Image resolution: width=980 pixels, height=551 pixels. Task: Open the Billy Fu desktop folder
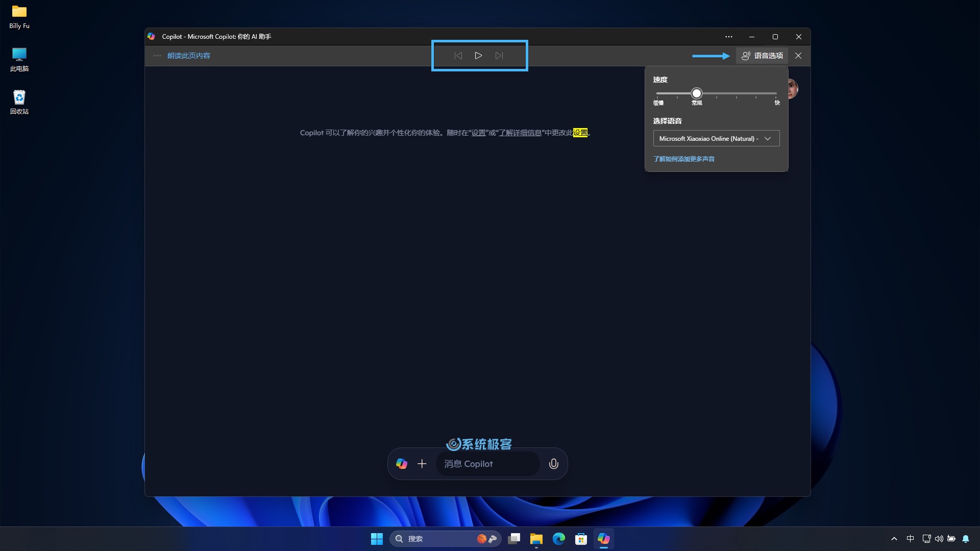click(x=19, y=17)
